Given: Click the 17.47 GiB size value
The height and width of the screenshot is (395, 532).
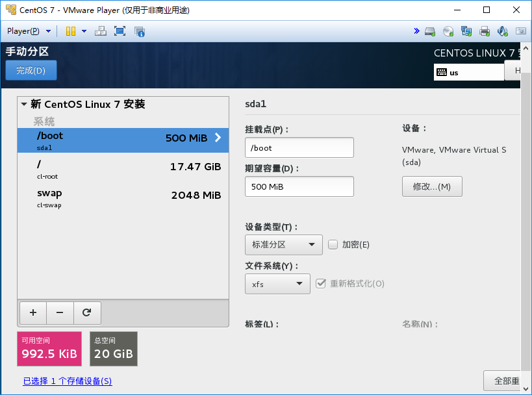Looking at the screenshot, I should [x=196, y=166].
